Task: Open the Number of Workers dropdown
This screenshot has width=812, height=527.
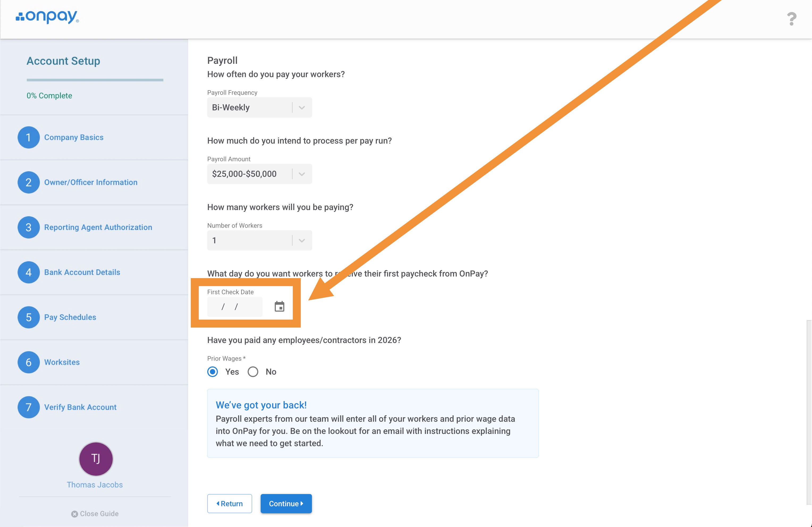Action: [259, 240]
